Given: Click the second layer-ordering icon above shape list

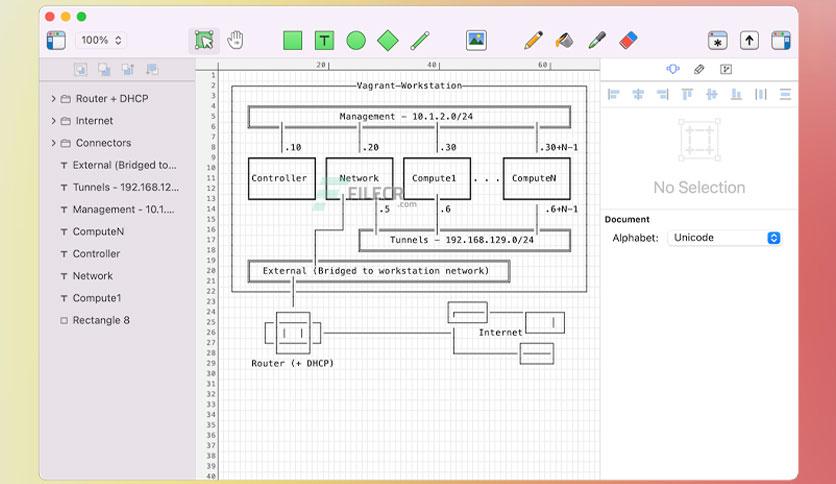Looking at the screenshot, I should pos(104,69).
